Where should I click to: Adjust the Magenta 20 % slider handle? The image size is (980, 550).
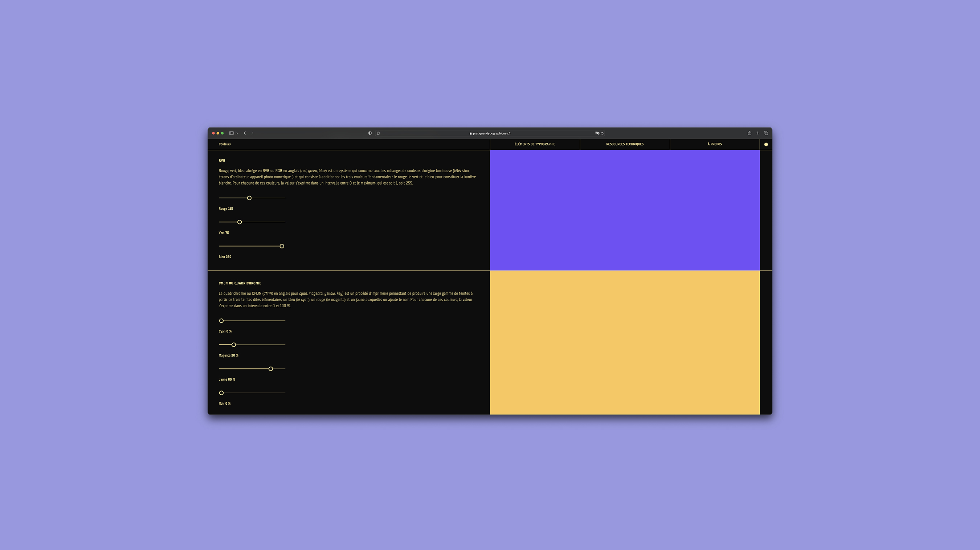coord(234,345)
